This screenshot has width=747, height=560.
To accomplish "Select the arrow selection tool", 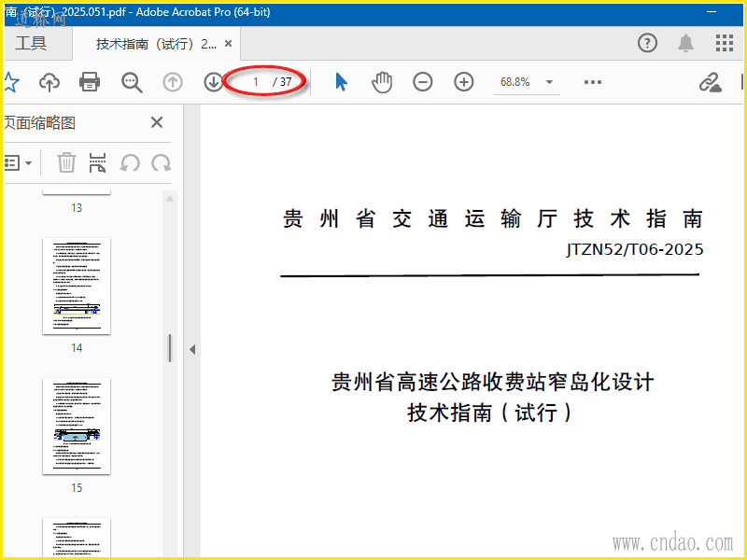I will (x=341, y=82).
